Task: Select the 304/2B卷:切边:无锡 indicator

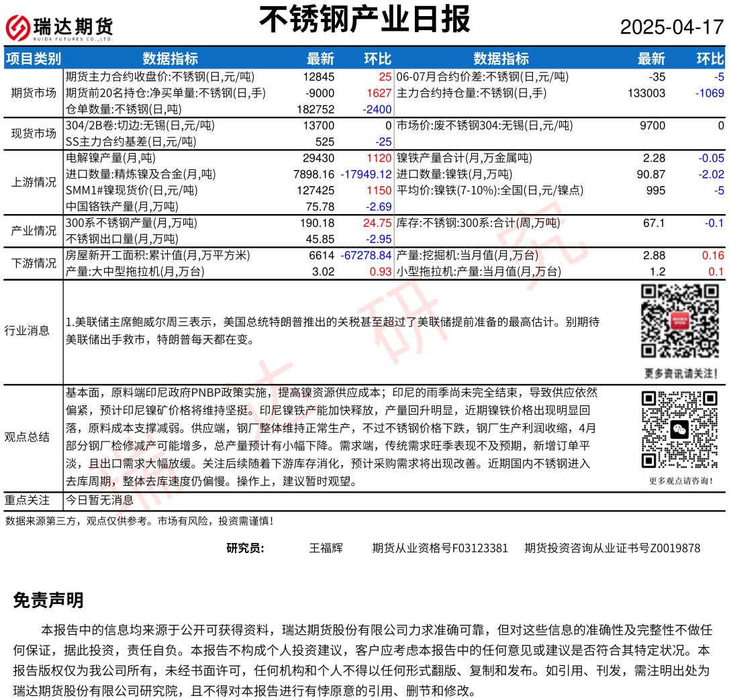Action: (x=140, y=126)
